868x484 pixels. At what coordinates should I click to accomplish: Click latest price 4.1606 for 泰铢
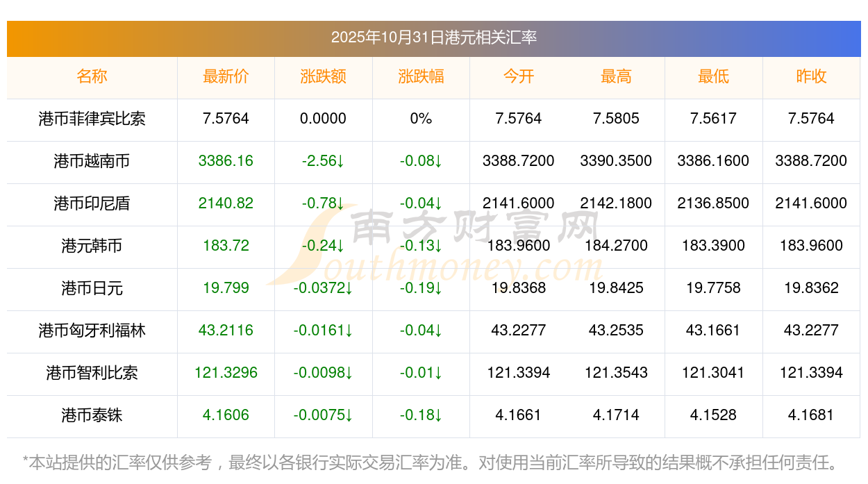226,415
